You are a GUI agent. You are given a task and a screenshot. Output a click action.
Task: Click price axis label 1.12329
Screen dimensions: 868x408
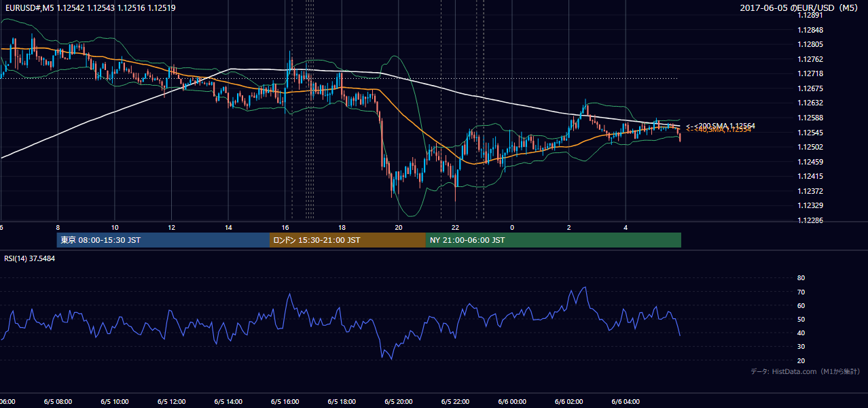pyautogui.click(x=810, y=205)
